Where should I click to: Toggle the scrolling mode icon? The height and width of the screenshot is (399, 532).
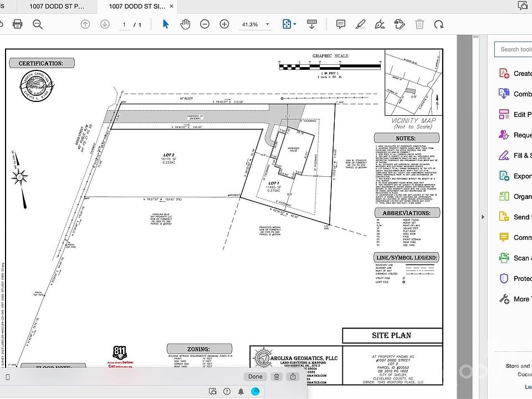(x=311, y=24)
